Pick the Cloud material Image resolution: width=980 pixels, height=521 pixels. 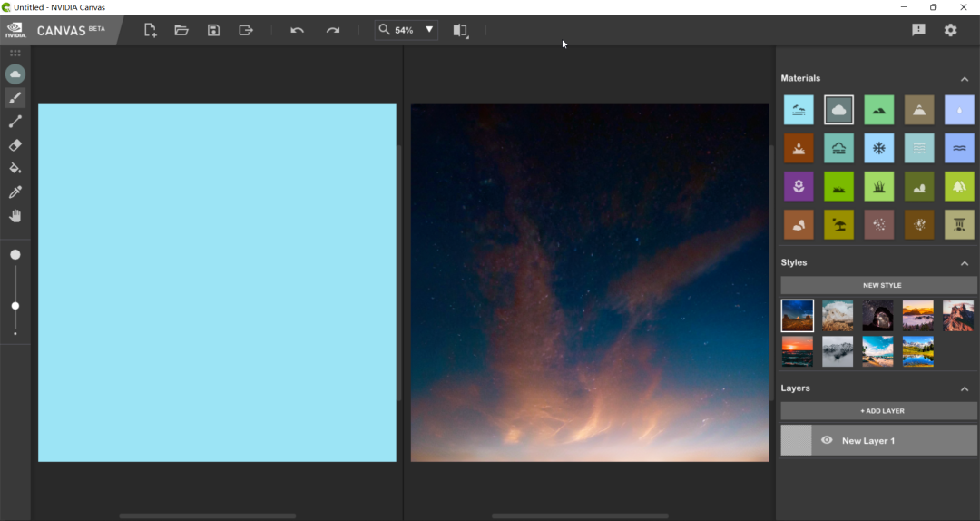838,110
